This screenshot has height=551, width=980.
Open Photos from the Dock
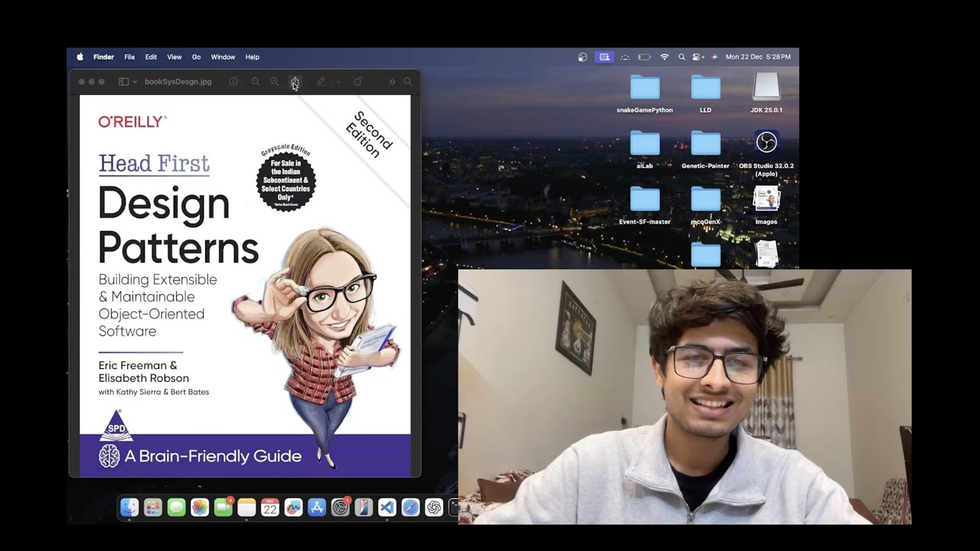(200, 507)
